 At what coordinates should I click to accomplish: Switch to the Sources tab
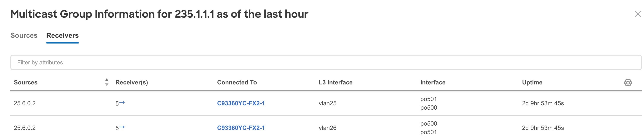(24, 36)
